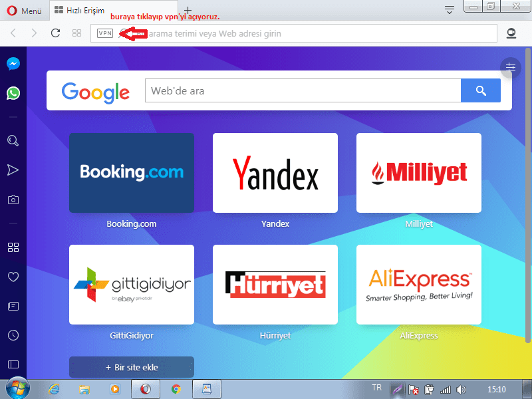Open the GittiGidiyor speed dial tile
The image size is (532, 399).
132,285
